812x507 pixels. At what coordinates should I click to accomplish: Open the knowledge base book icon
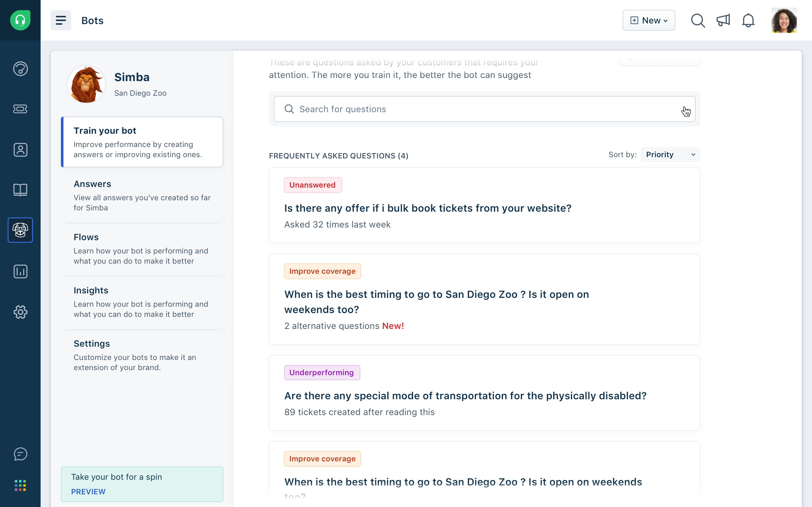coord(20,190)
